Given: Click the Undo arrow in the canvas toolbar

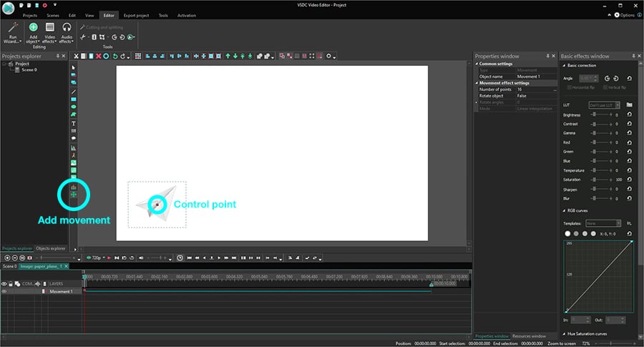Looking at the screenshot, I should click(x=115, y=57).
